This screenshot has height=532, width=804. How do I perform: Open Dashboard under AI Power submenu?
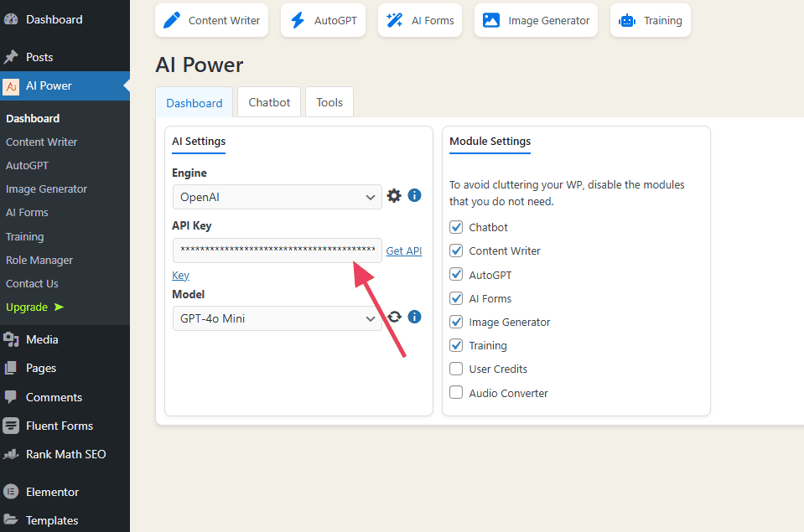[x=33, y=118]
